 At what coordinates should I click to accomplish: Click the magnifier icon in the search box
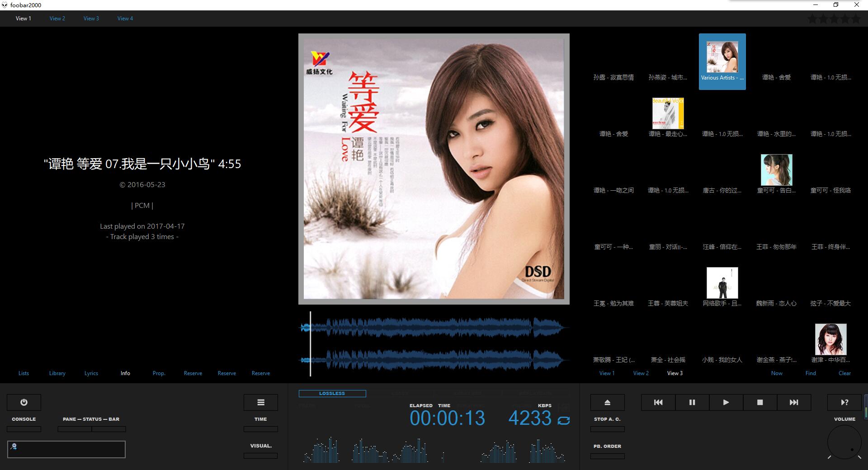click(x=14, y=446)
